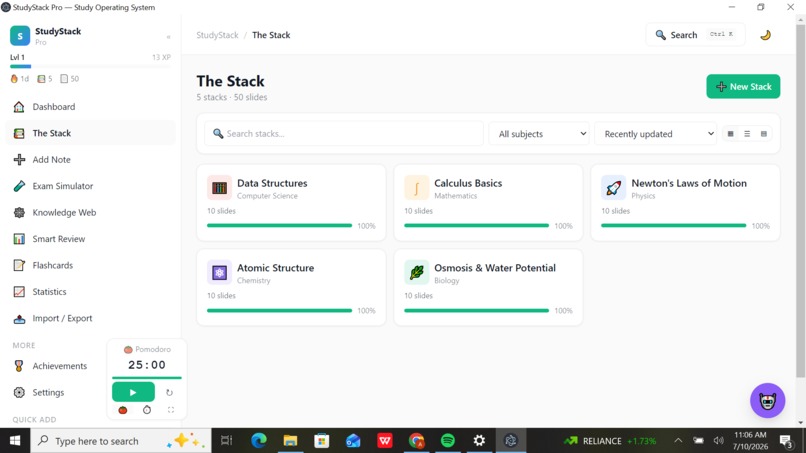Expand Pomodoro to fullscreen
This screenshot has width=806, height=453.
click(x=171, y=410)
